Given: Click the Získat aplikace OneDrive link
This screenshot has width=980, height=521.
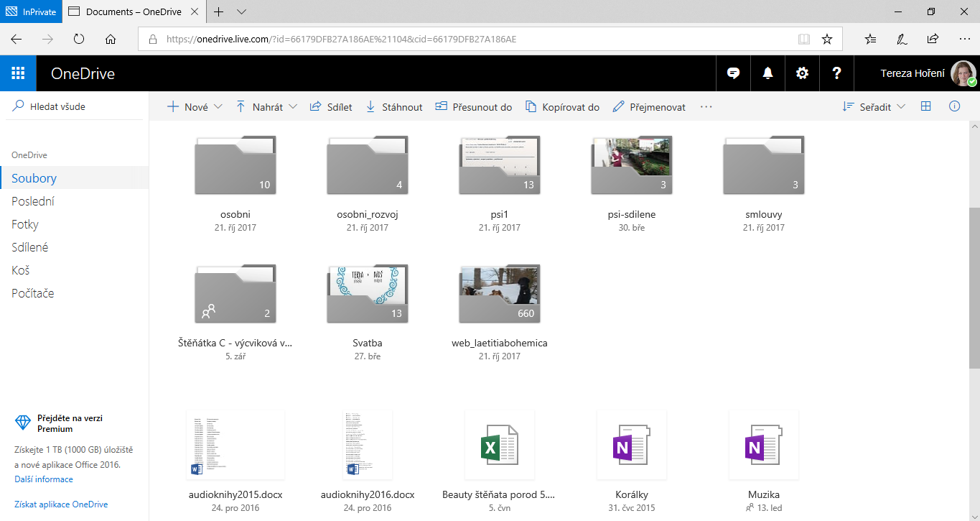Looking at the screenshot, I should click(61, 504).
